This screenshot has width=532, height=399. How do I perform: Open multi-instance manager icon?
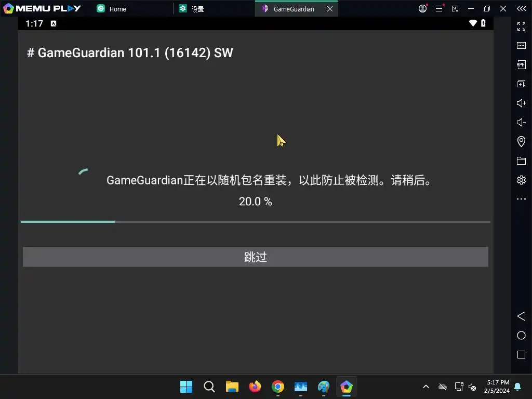click(x=521, y=84)
